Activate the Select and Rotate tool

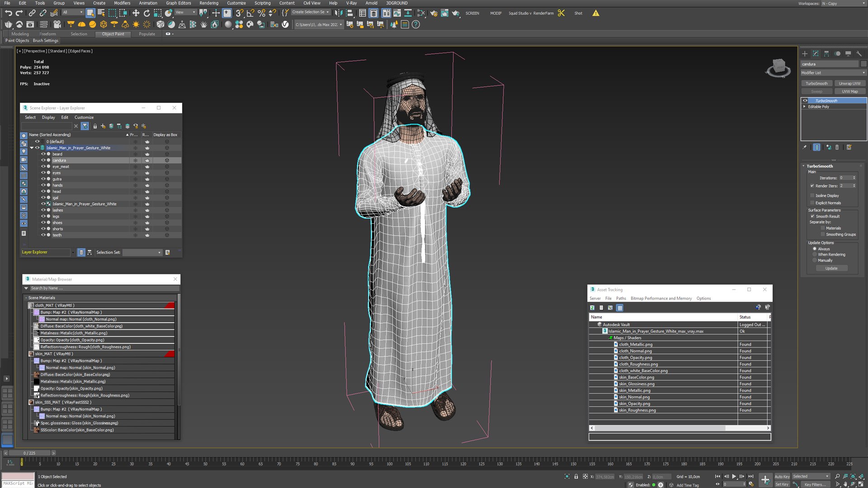(146, 13)
